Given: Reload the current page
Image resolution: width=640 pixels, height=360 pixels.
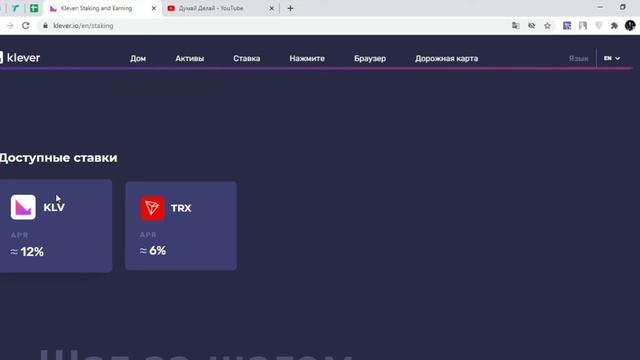Looking at the screenshot, I should click(26, 26).
